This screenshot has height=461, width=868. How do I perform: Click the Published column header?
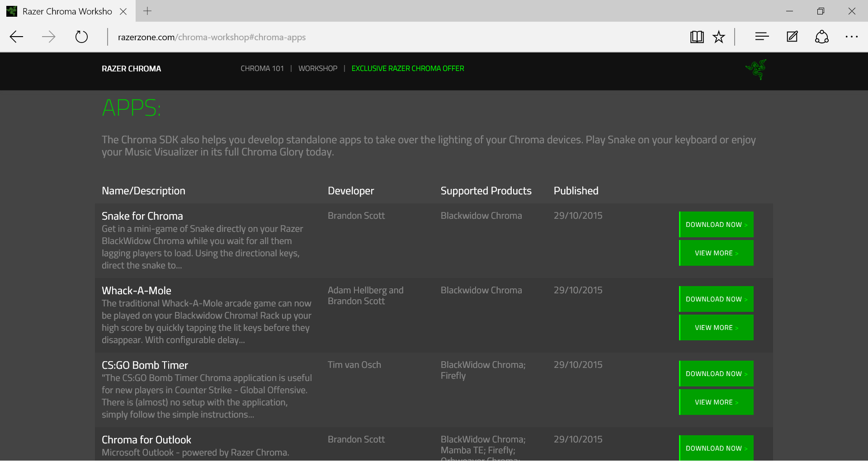tap(576, 191)
